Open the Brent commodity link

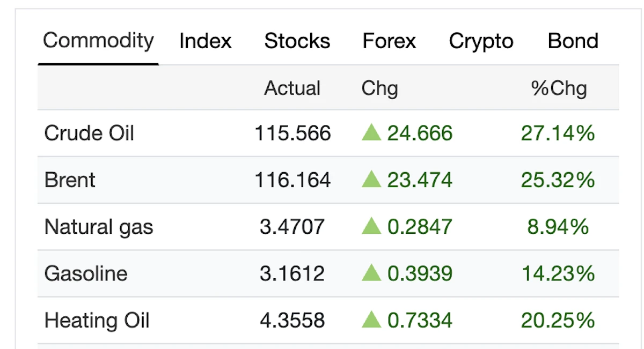70,180
